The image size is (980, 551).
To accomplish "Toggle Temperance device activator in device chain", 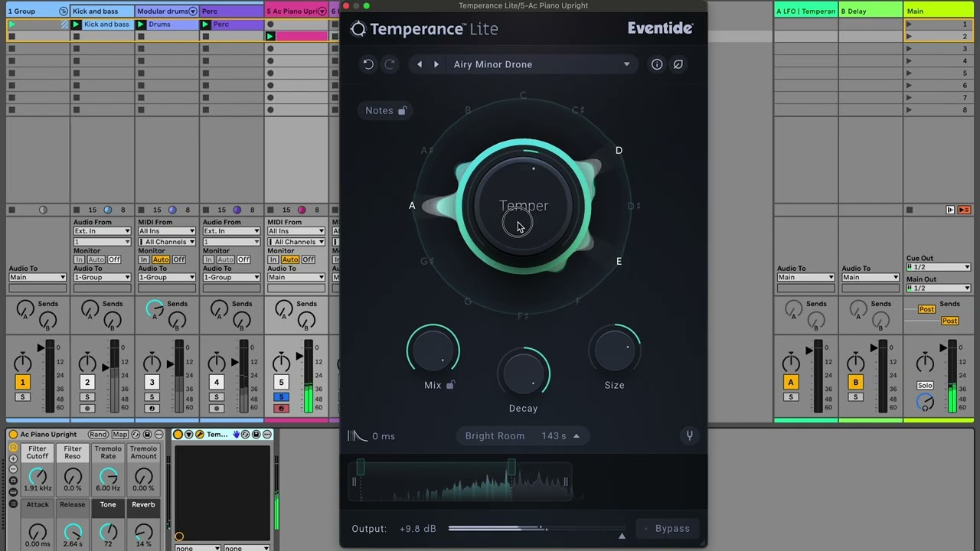I will pos(178,435).
